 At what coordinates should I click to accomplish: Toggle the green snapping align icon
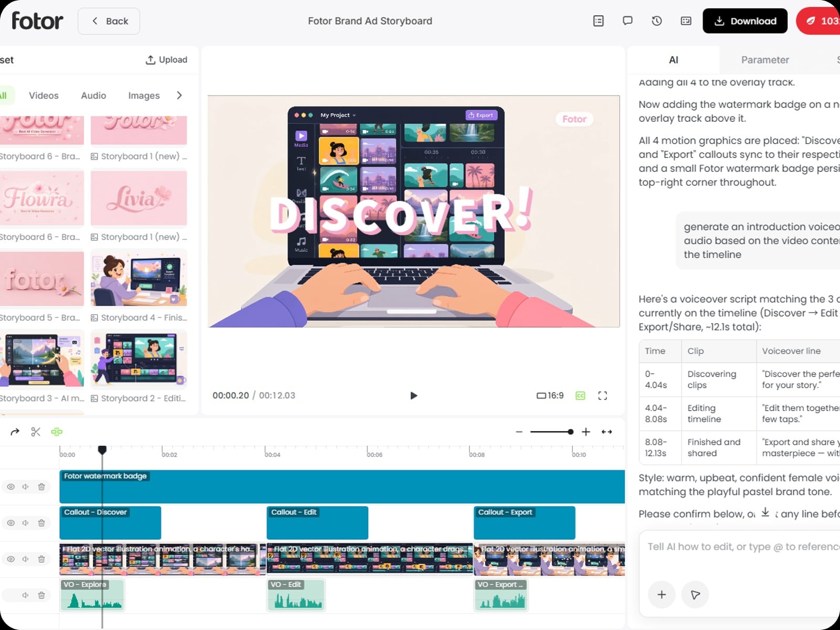tap(57, 432)
